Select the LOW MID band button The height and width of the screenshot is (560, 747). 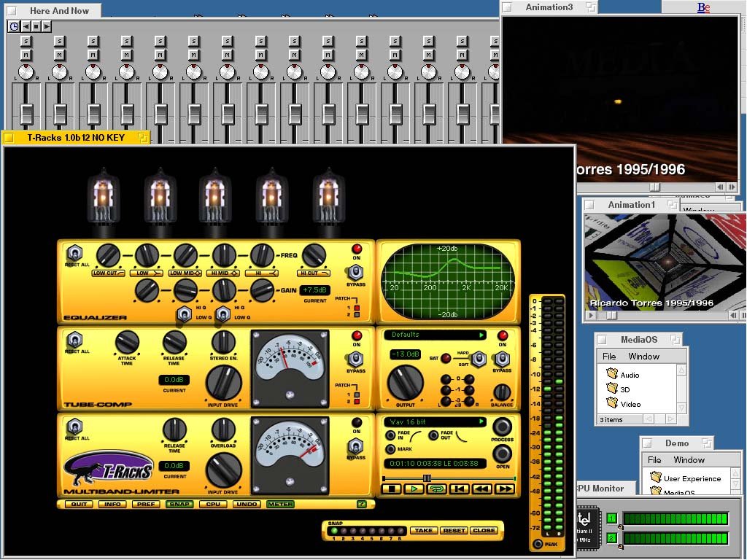(185, 273)
